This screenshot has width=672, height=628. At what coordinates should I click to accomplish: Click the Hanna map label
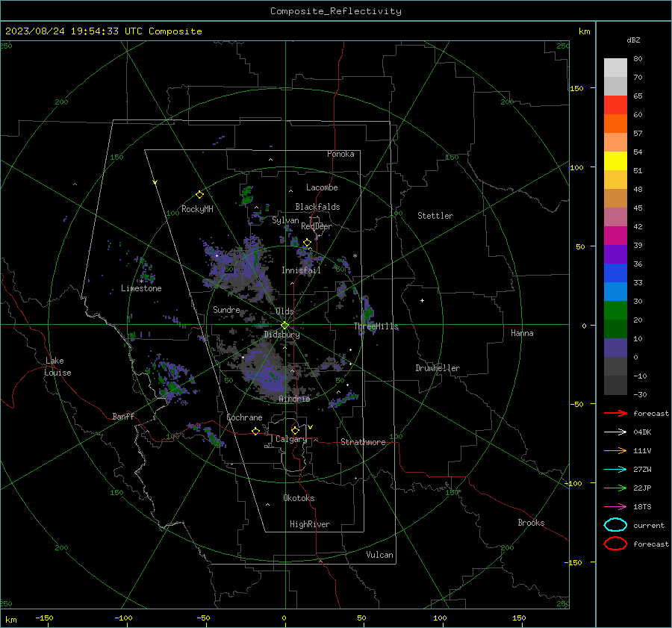tap(522, 333)
